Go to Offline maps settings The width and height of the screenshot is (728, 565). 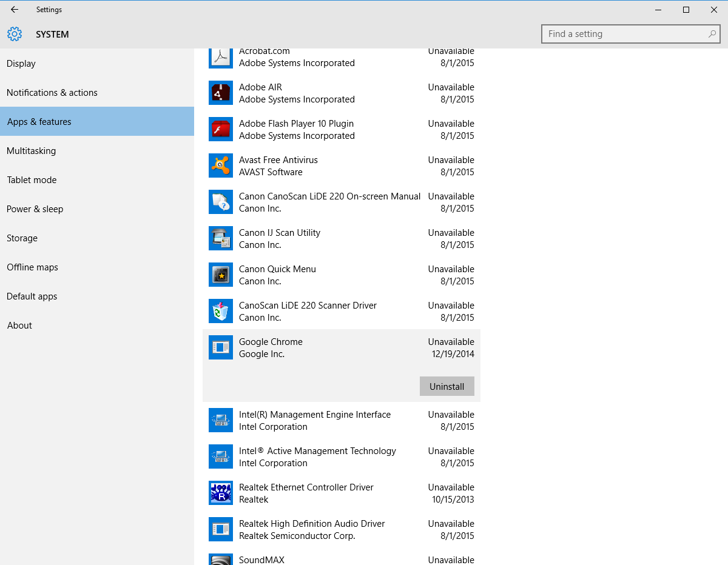pos(97,267)
